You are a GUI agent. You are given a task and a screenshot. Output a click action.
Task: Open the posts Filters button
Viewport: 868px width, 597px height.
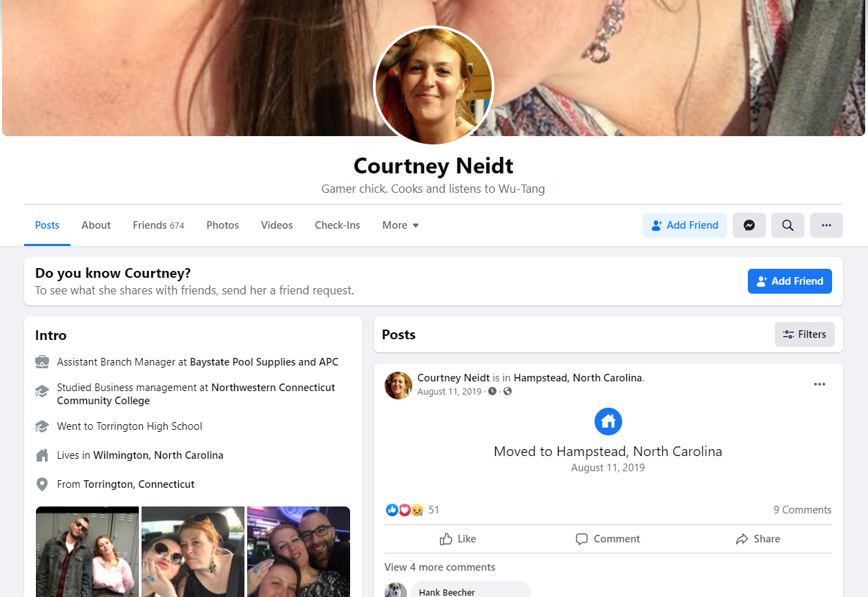804,334
